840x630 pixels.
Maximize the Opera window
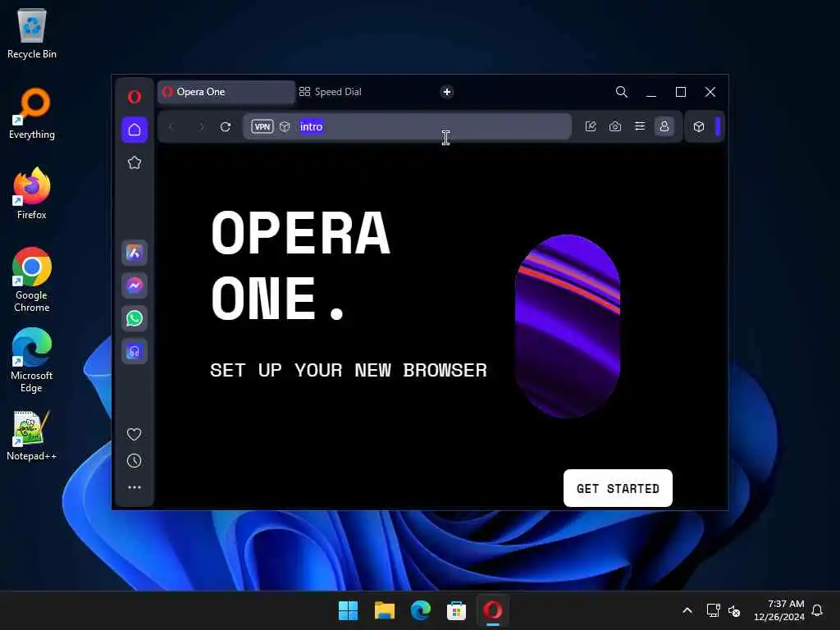(x=681, y=92)
